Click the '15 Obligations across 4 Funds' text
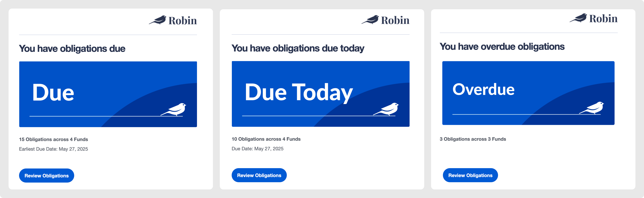644x198 pixels. tap(54, 139)
